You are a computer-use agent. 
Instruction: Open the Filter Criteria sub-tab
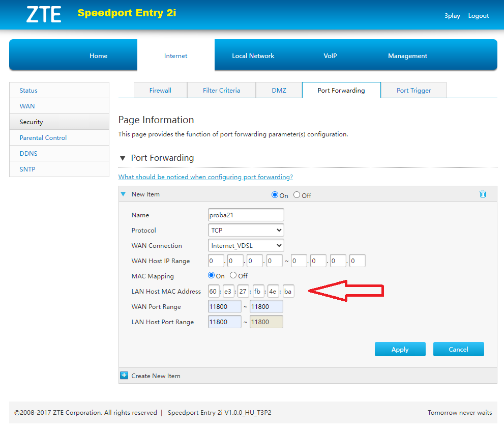[221, 91]
